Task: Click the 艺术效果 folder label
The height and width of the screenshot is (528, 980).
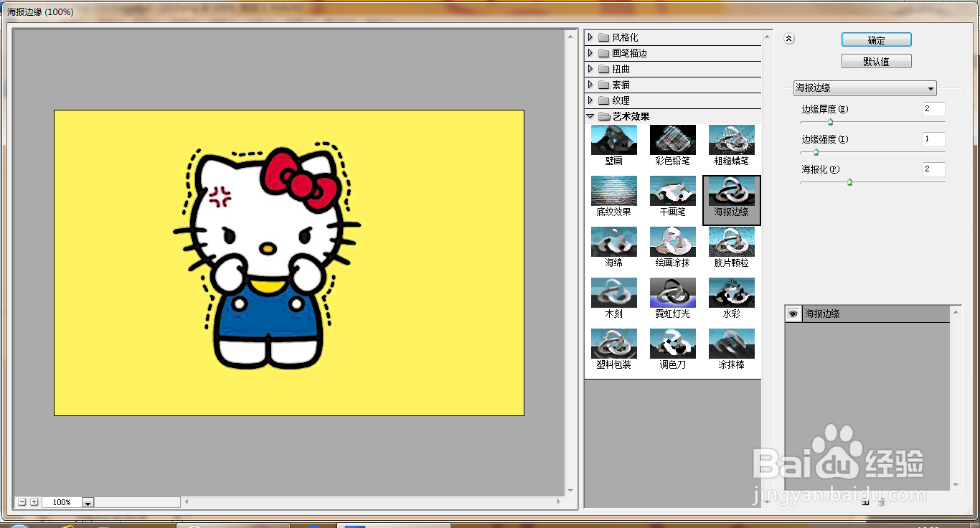Action: (x=631, y=116)
